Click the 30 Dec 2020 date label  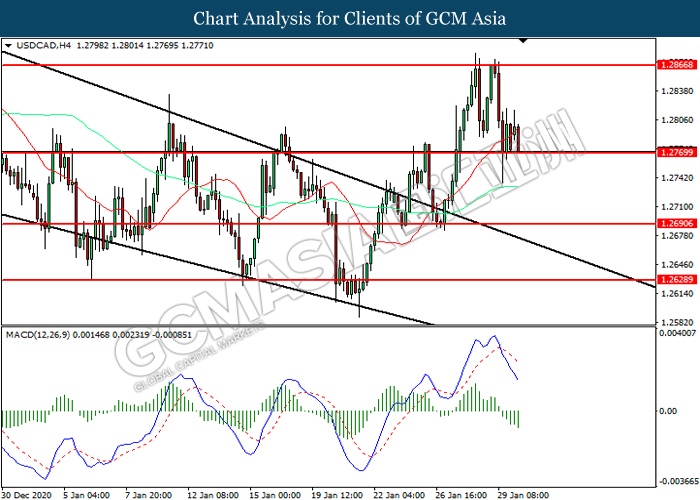[x=26, y=493]
